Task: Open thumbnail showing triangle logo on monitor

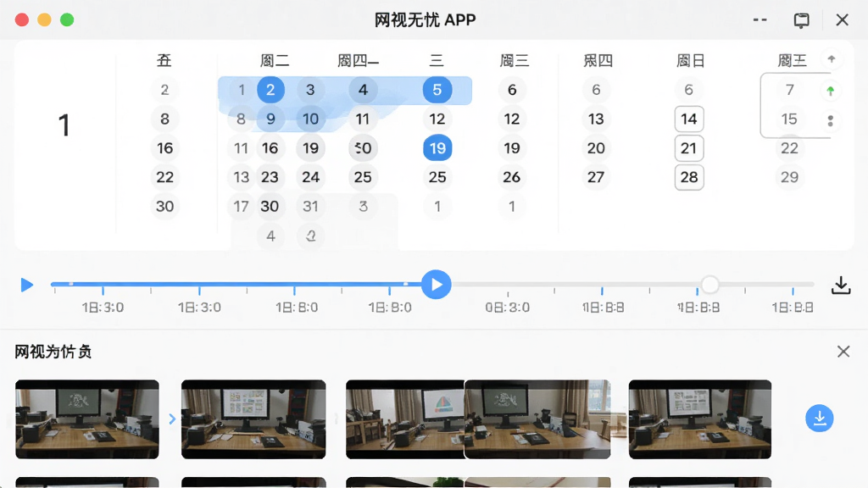Action: tap(405, 419)
